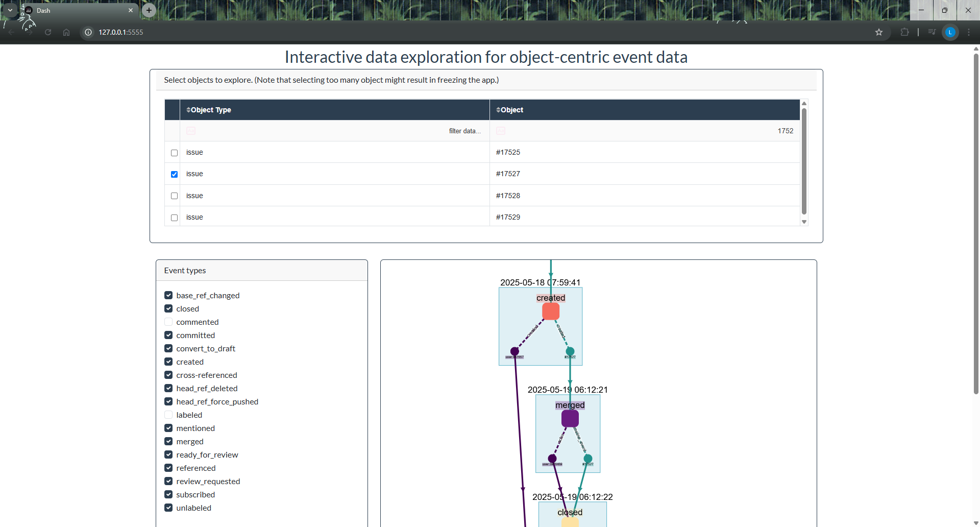
Task: Uncheck the issue #17527 row checkbox
Action: [174, 174]
